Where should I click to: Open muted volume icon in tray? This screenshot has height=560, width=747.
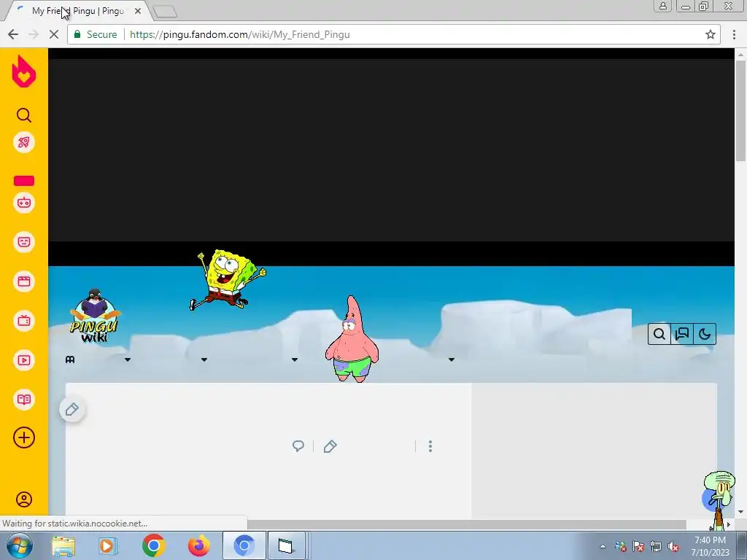[673, 547]
